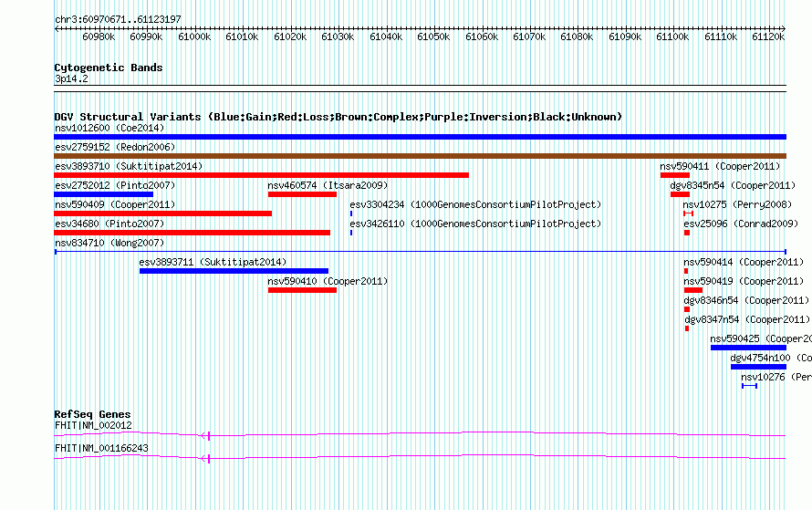Click the 3p14.2 band label
812x510 pixels.
71,78
